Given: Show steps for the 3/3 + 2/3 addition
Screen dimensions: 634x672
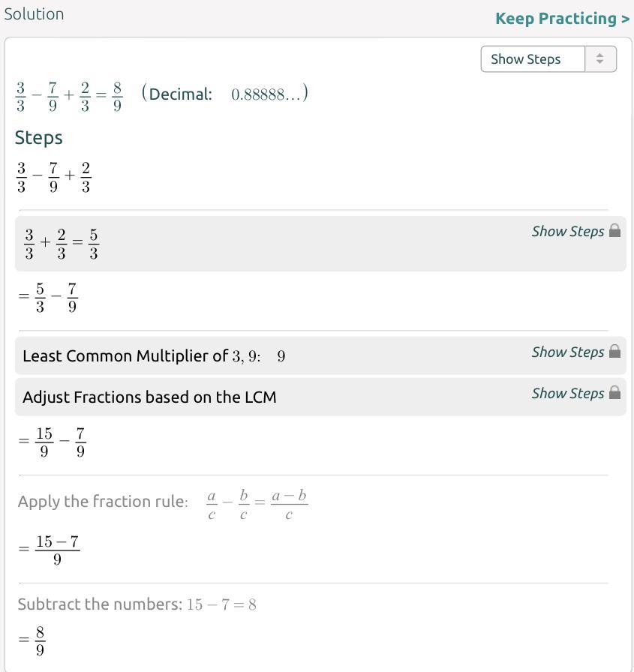Looking at the screenshot, I should point(567,231).
